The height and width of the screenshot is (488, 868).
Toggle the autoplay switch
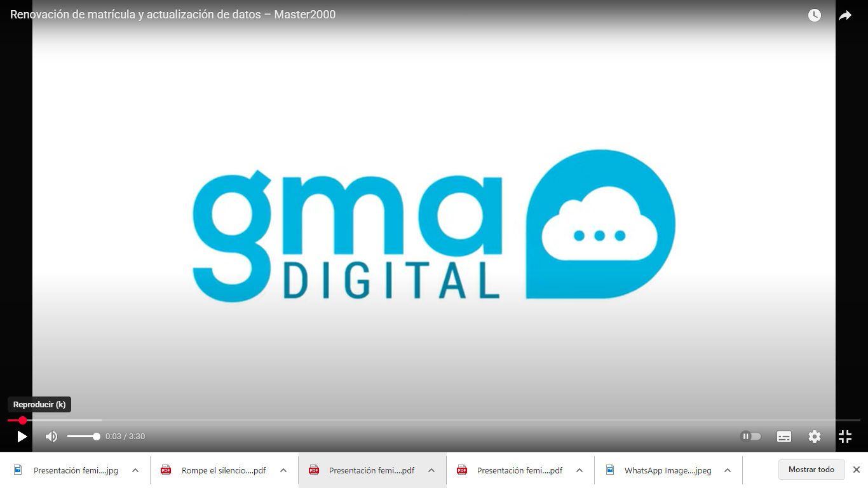coord(750,437)
